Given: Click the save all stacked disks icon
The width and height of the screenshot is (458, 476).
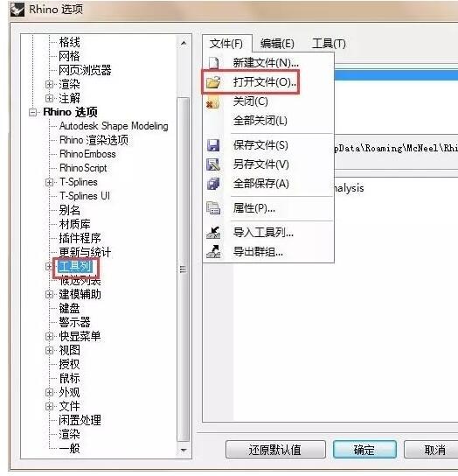Looking at the screenshot, I should point(213,184).
